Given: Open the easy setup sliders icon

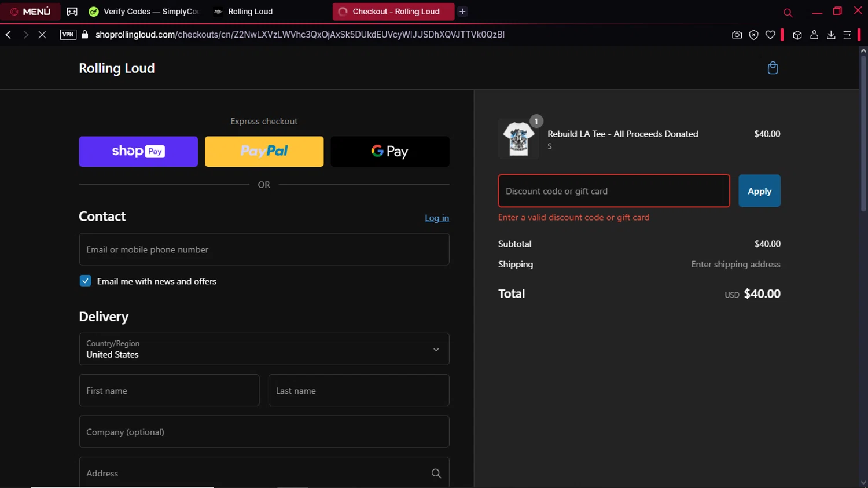Looking at the screenshot, I should tap(847, 35).
